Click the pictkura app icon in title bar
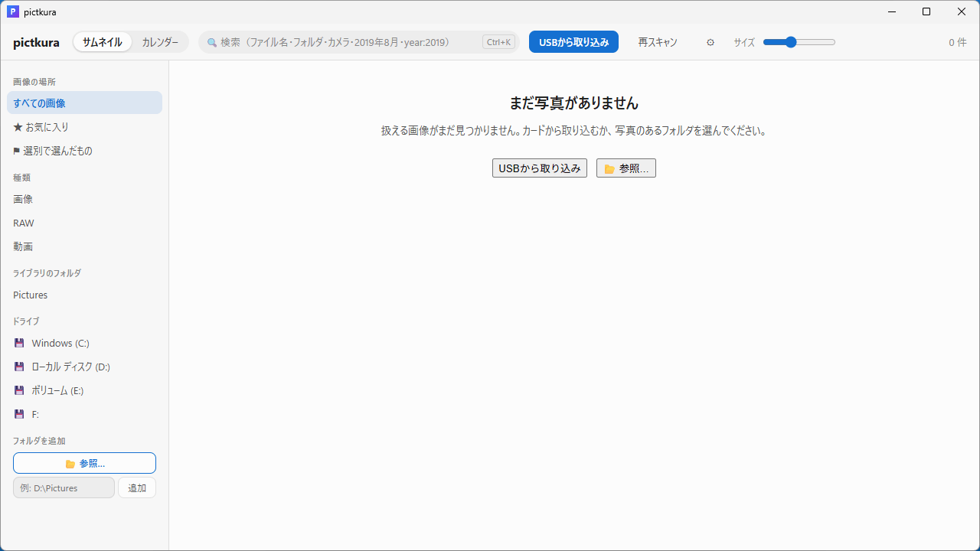 (12, 11)
